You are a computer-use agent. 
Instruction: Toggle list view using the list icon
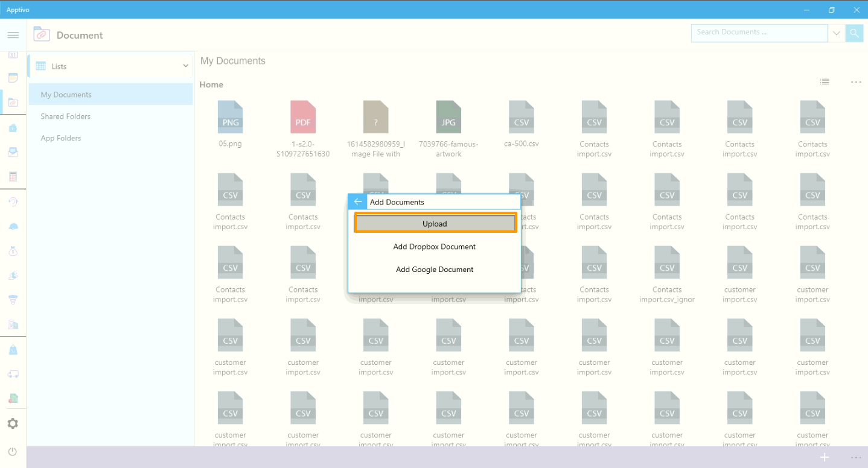tap(825, 81)
